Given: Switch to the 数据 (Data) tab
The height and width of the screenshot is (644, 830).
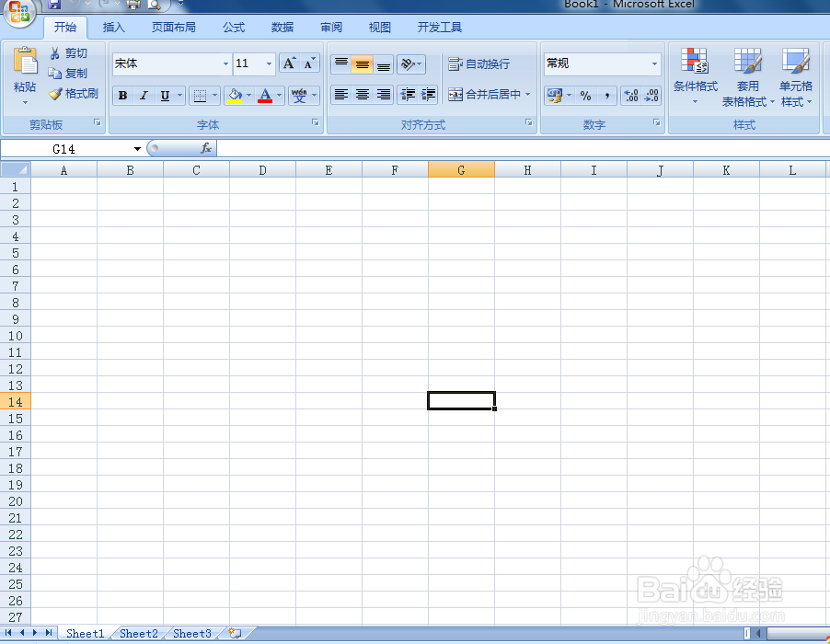Looking at the screenshot, I should pyautogui.click(x=282, y=27).
